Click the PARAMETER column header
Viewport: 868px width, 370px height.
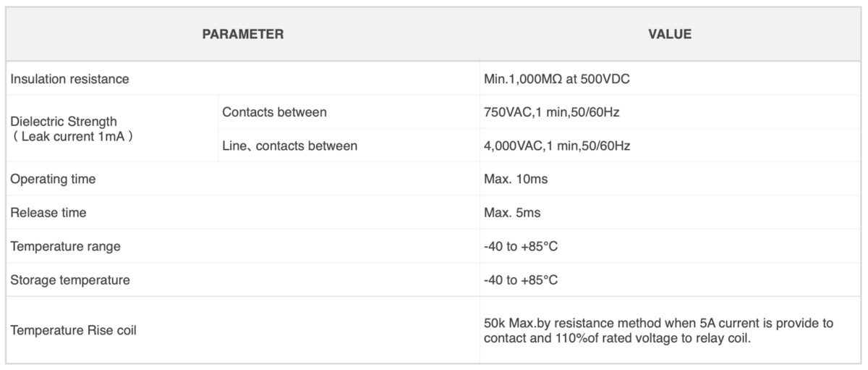[242, 34]
